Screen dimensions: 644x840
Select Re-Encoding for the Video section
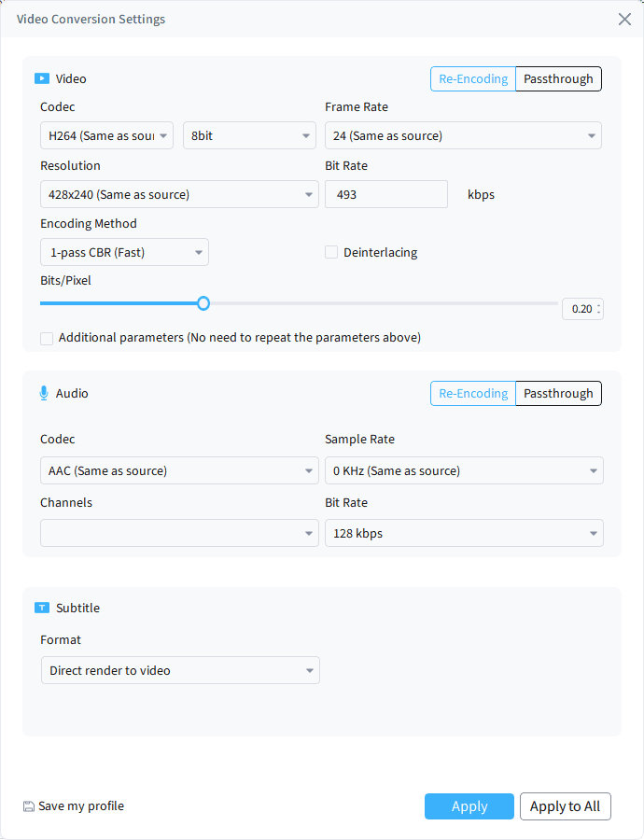[x=473, y=78]
